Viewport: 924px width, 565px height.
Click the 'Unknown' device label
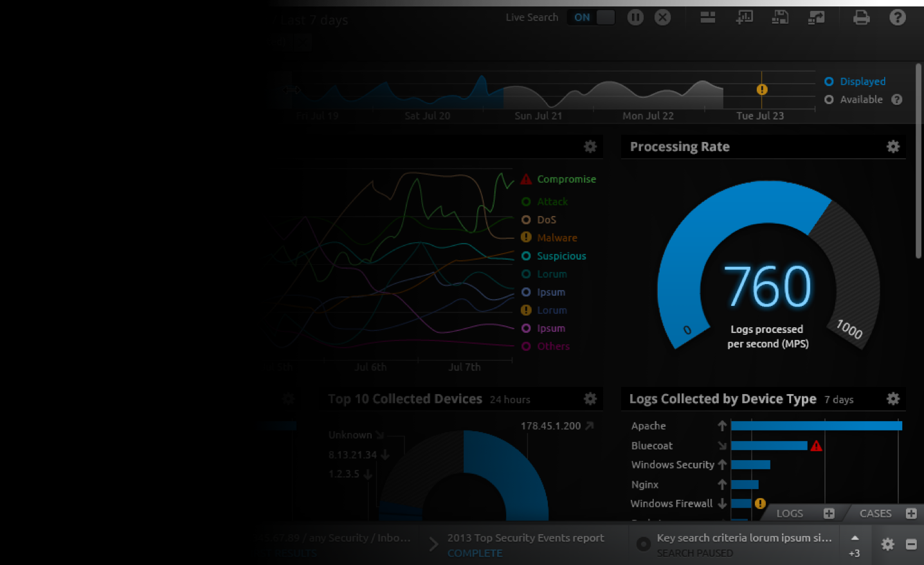point(350,435)
